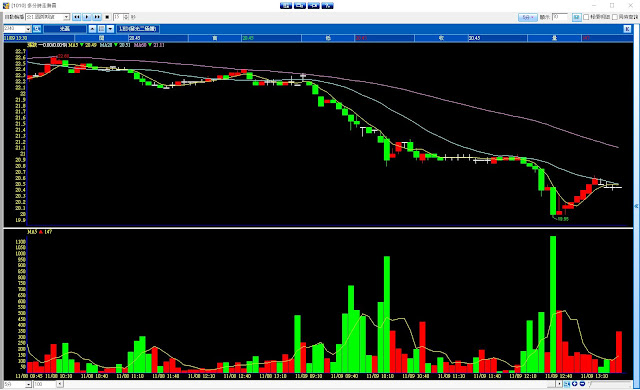
Task: Click the fourth blue title-bar help icon
Action: point(327,6)
